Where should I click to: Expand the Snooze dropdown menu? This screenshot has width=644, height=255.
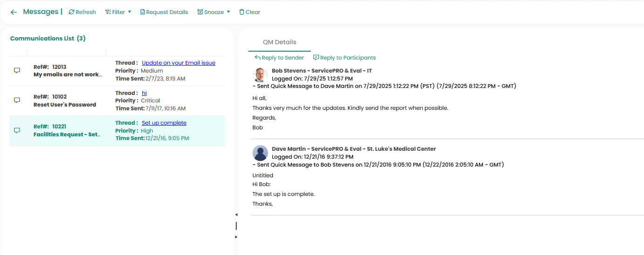click(x=213, y=12)
